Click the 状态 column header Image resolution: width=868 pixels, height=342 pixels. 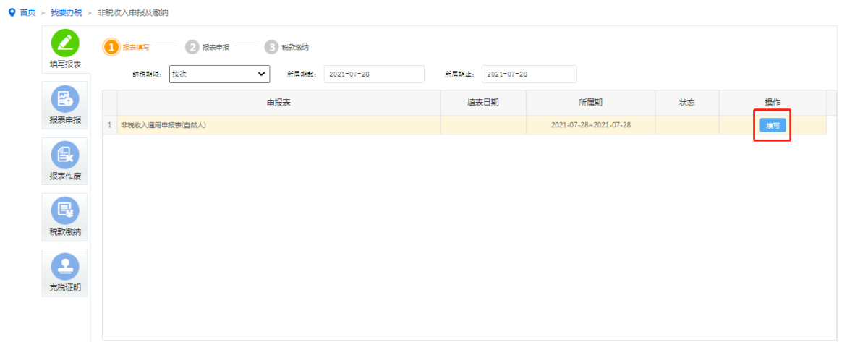pos(686,103)
